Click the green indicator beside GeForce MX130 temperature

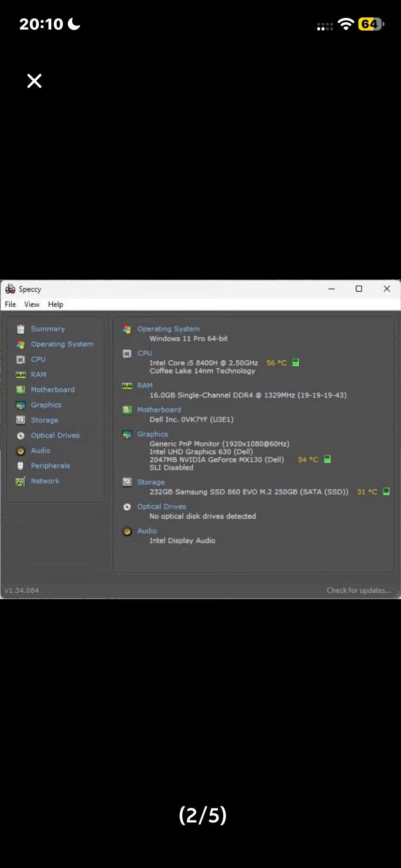327,459
